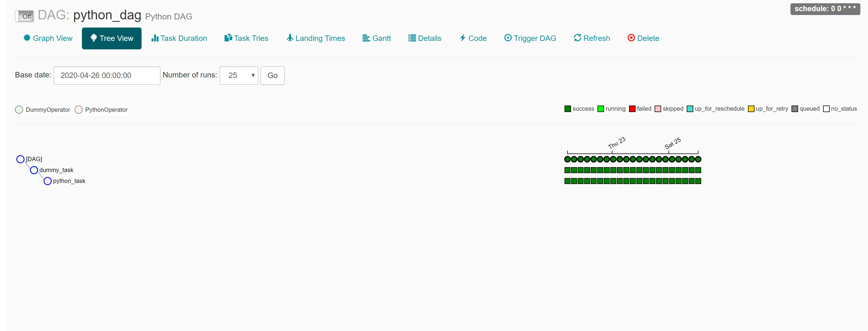Viewport: 868px width, 331px height.
Task: Collapse the dummy_task tree node
Action: (34, 170)
